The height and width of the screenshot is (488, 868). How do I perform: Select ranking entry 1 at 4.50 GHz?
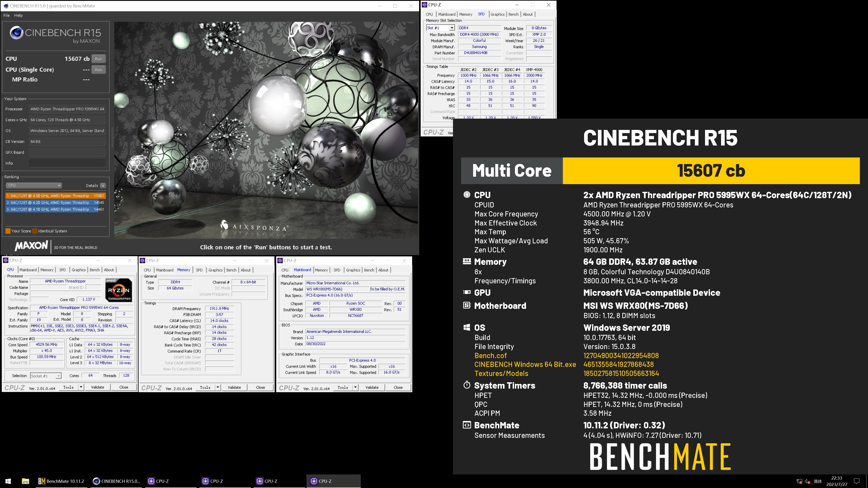click(55, 196)
